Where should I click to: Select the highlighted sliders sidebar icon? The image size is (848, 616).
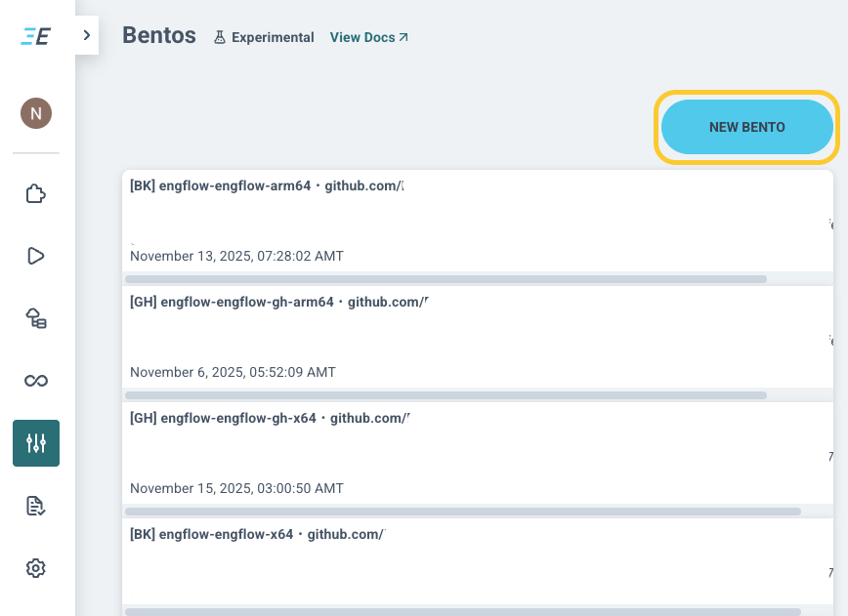(36, 443)
